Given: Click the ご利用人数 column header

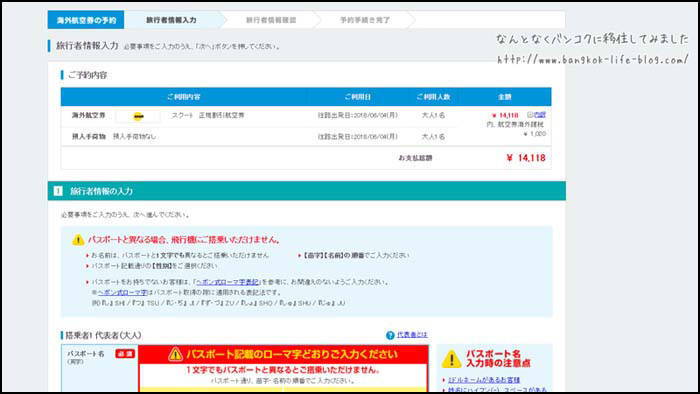Looking at the screenshot, I should (433, 97).
